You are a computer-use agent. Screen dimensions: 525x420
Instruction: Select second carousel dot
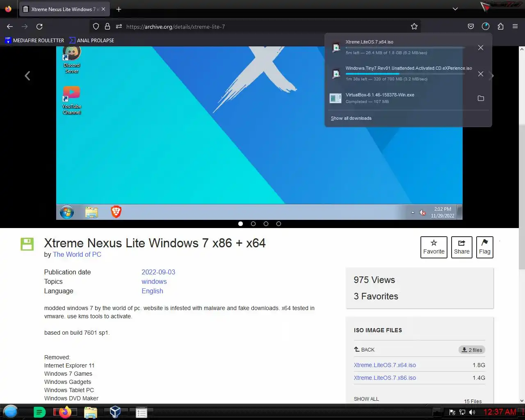253,224
